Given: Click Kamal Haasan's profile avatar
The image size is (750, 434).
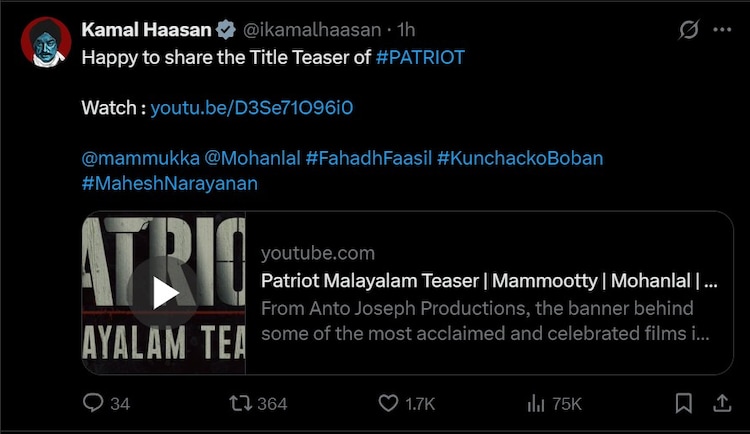Looking at the screenshot, I should [x=46, y=42].
